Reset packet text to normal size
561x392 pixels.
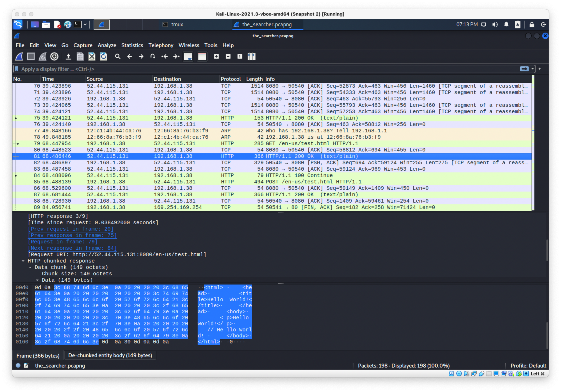(x=240, y=57)
